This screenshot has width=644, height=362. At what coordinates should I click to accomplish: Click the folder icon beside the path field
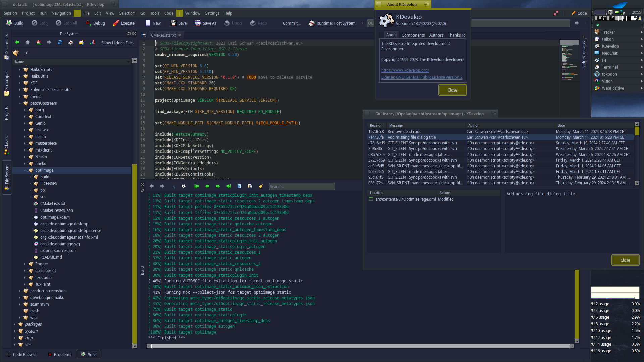pos(16,53)
